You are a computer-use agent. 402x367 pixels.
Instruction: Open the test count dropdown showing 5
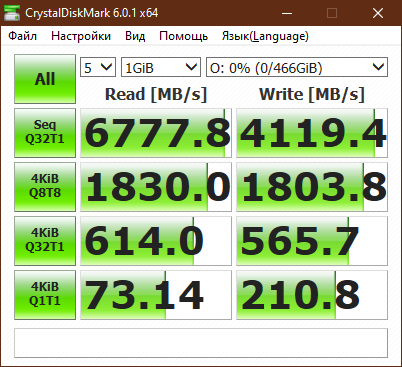[x=98, y=68]
